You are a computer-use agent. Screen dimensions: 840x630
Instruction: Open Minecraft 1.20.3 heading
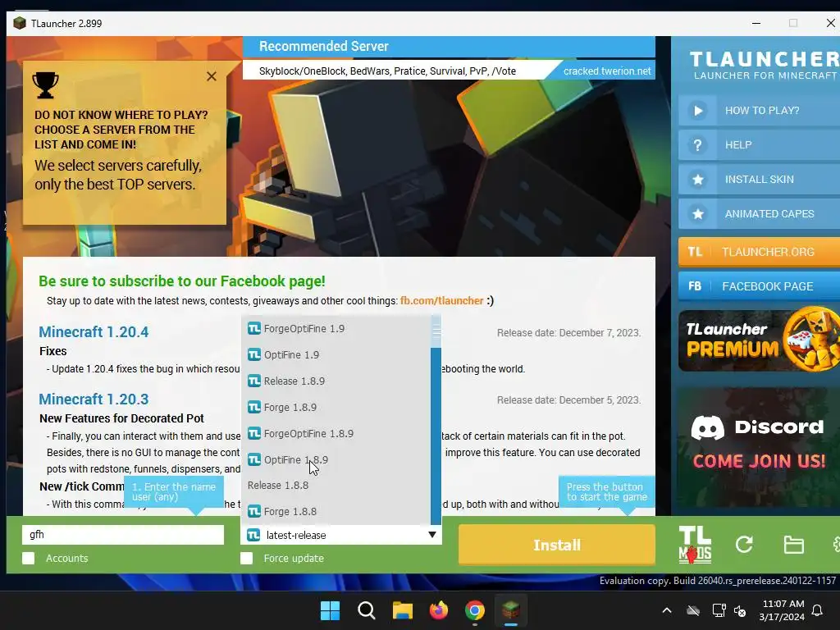click(x=94, y=399)
